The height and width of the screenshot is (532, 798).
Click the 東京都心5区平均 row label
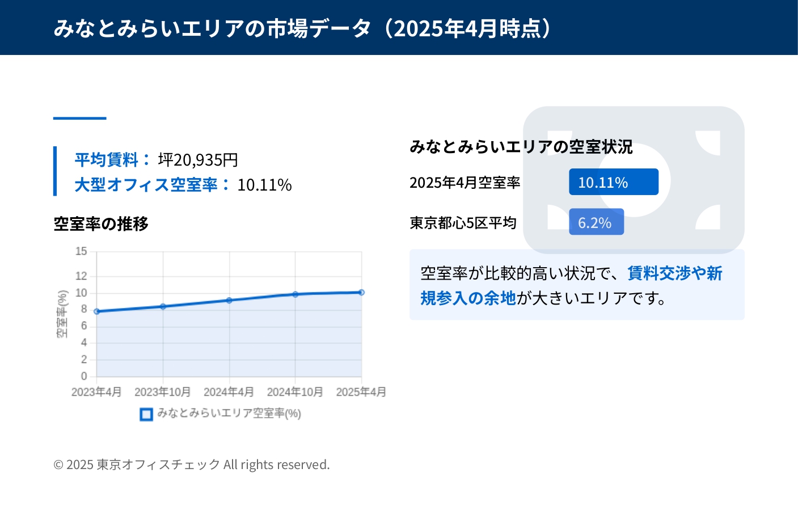tap(463, 223)
